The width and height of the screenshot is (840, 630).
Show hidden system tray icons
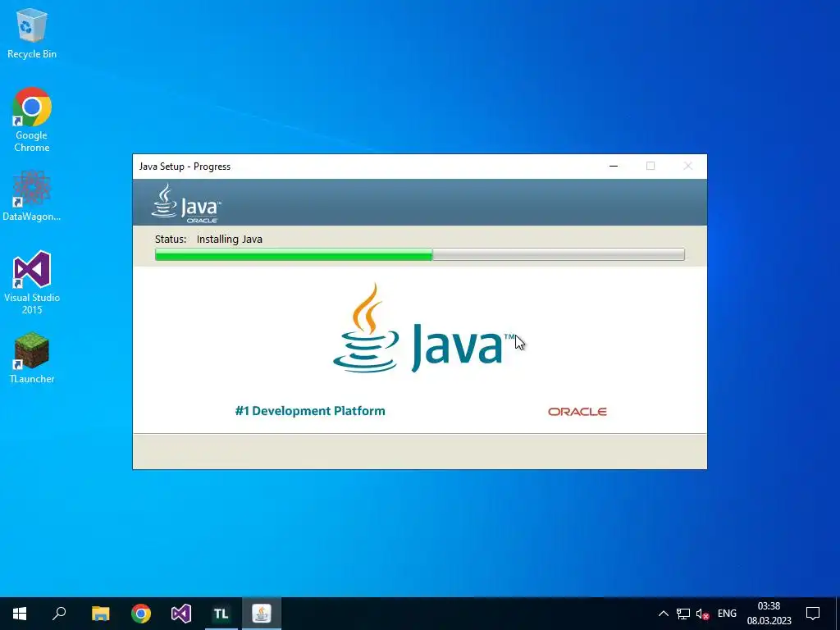click(x=663, y=614)
